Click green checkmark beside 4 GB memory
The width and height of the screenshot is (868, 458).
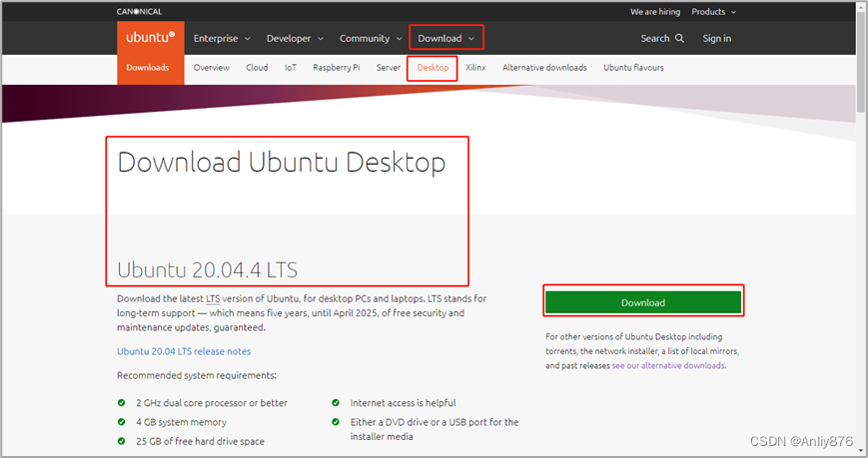tap(121, 422)
